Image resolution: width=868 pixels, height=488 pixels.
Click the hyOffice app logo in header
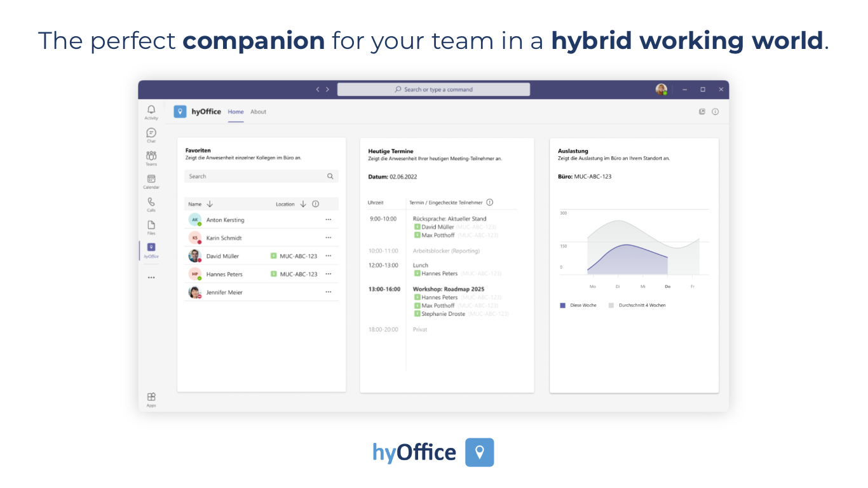coord(180,112)
